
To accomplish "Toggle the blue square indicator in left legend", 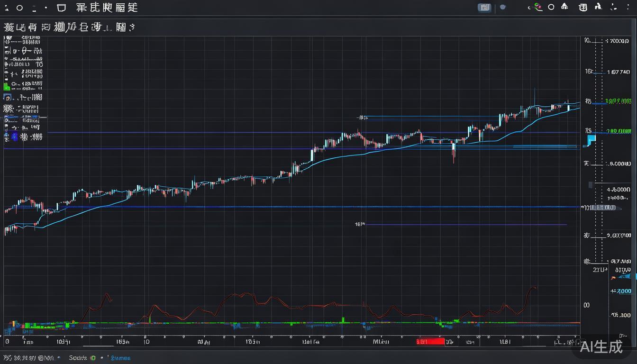I will click(14, 137).
